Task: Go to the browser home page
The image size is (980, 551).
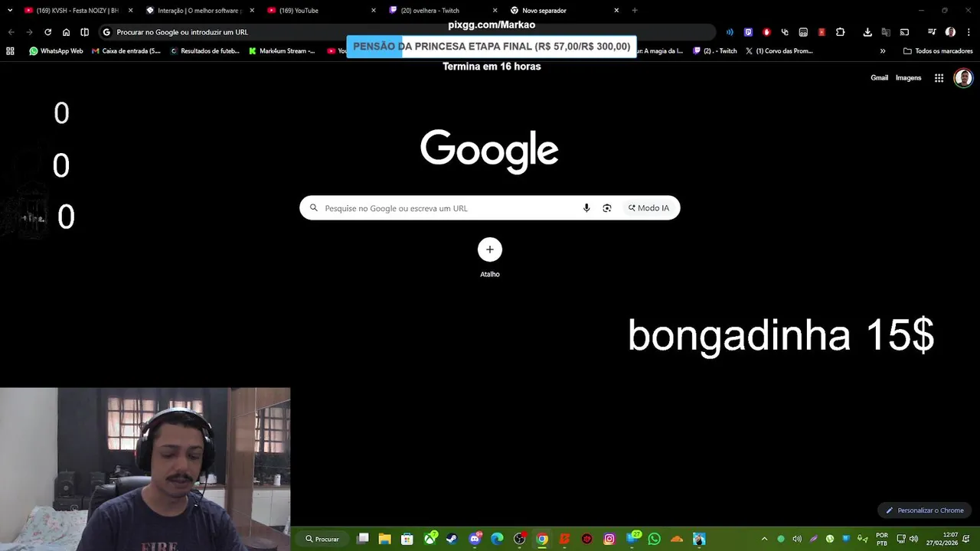Action: [66, 32]
